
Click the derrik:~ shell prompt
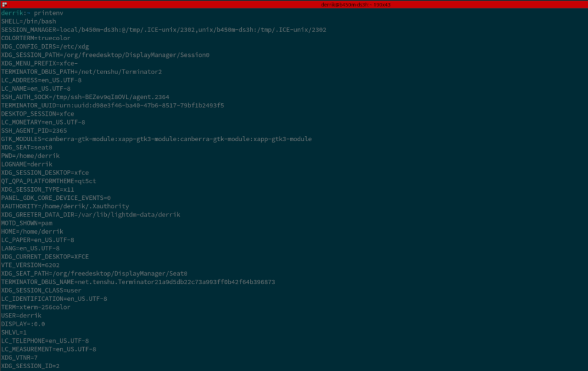pyautogui.click(x=14, y=13)
